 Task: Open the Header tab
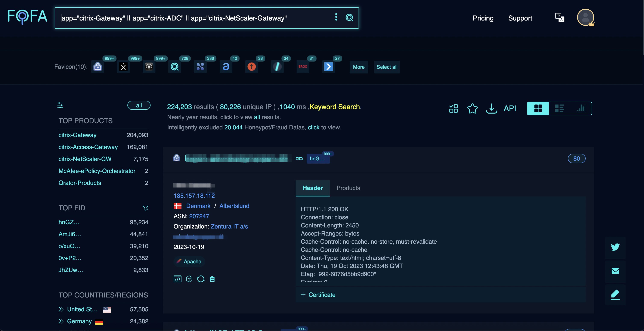coord(313,188)
